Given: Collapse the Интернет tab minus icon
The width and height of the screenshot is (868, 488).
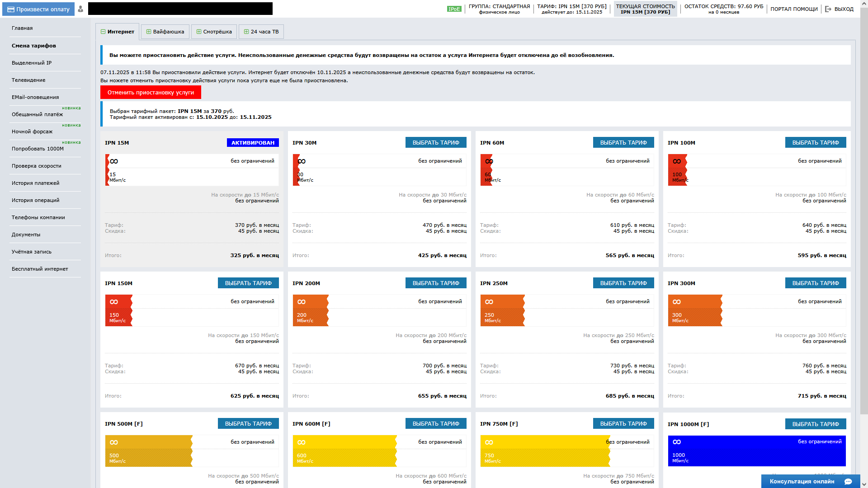Looking at the screenshot, I should 103,32.
